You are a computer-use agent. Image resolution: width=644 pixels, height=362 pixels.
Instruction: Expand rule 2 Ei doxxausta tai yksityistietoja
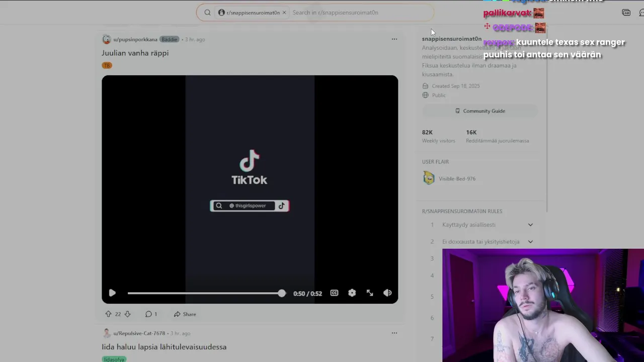point(481,241)
